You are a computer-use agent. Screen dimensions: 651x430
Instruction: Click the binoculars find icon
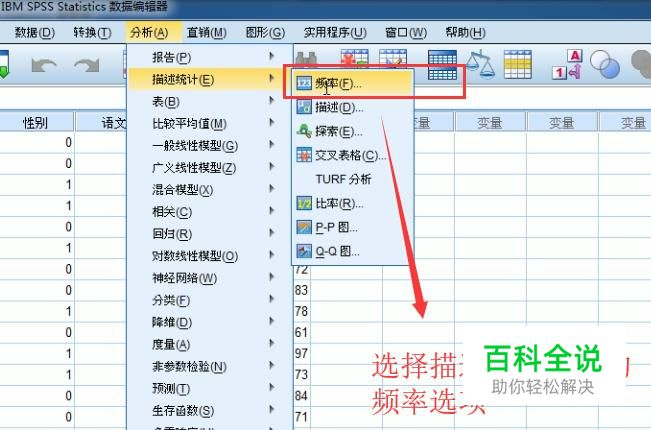[x=306, y=59]
